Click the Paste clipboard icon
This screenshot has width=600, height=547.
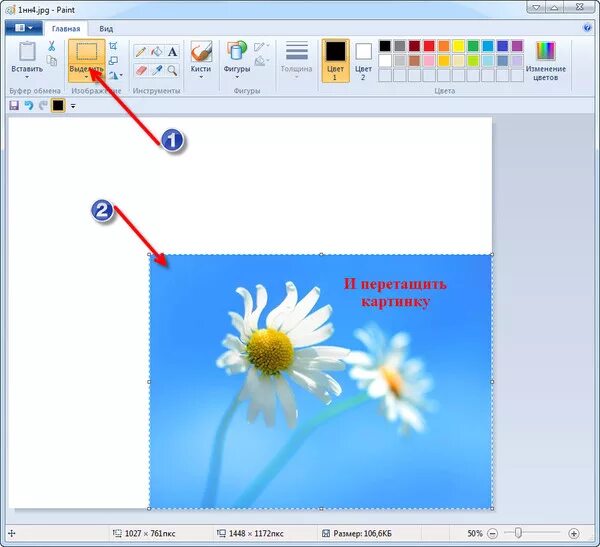pos(27,51)
